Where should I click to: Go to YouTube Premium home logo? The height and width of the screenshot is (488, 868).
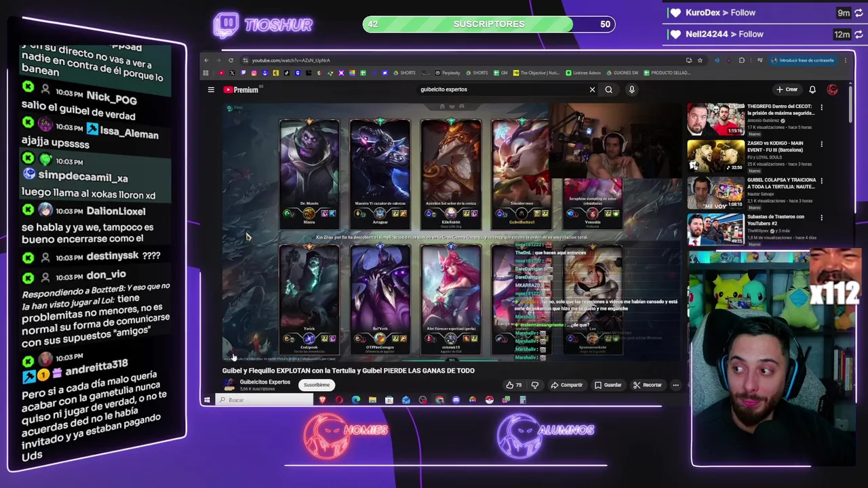241,89
